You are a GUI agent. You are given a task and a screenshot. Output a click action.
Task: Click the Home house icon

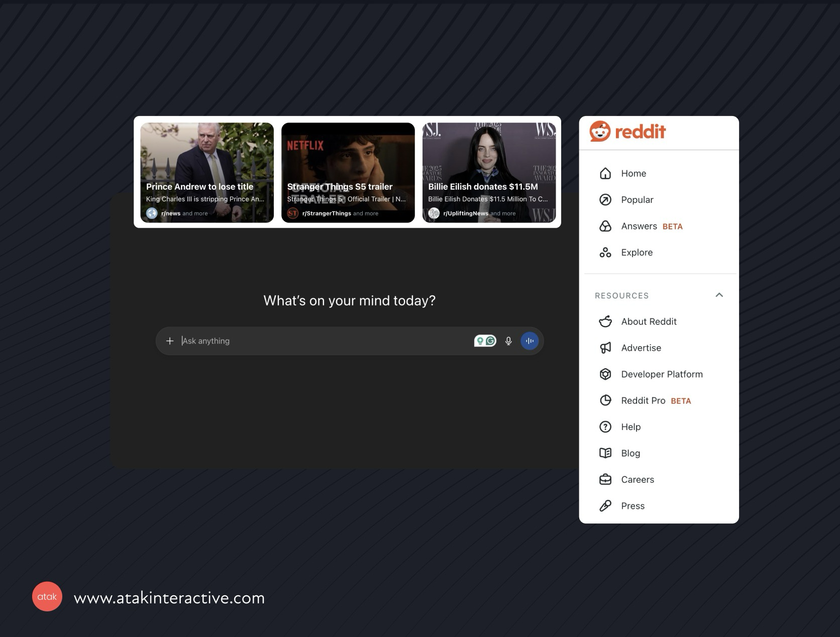(x=605, y=173)
